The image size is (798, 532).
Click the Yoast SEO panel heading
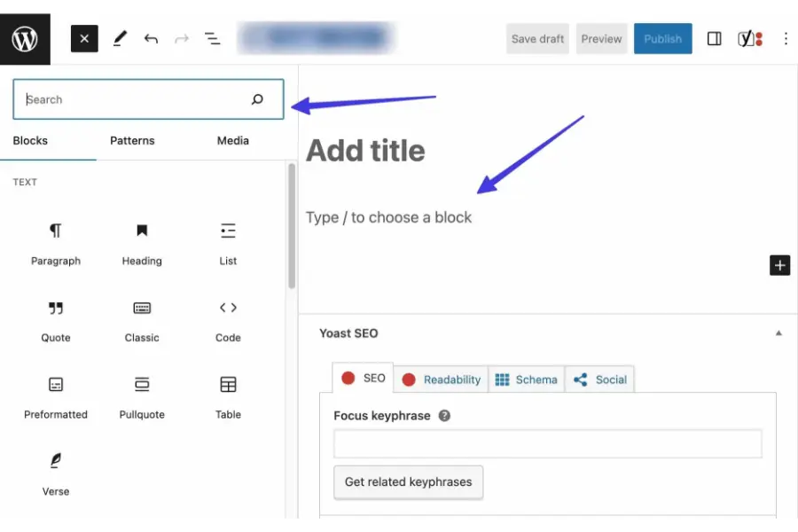(348, 333)
